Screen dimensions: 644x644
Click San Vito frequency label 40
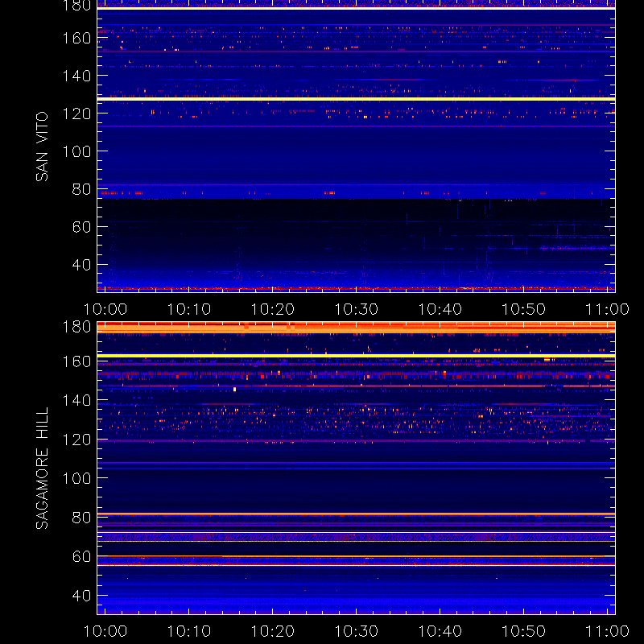pyautogui.click(x=82, y=265)
